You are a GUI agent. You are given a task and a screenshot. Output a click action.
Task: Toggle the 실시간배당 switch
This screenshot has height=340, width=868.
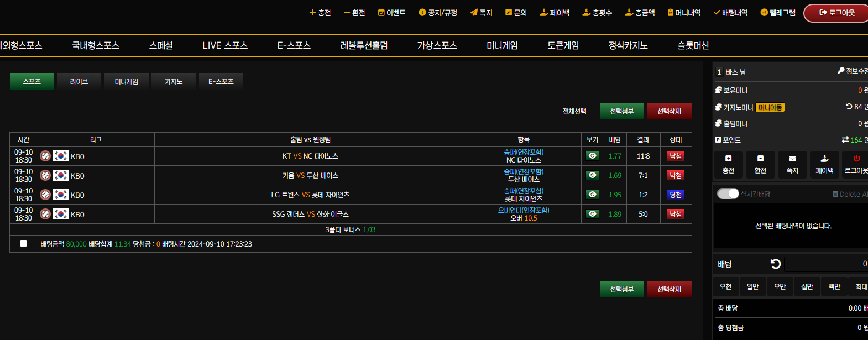(728, 193)
